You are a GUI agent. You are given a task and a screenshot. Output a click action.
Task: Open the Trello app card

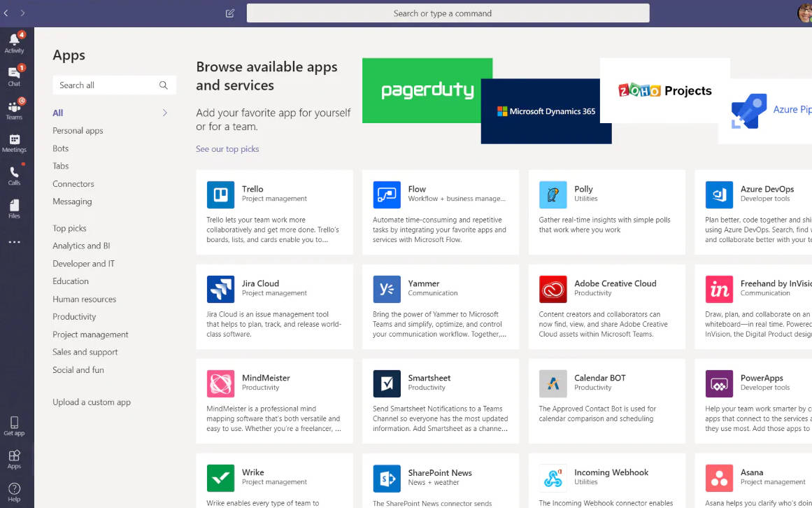tap(274, 212)
